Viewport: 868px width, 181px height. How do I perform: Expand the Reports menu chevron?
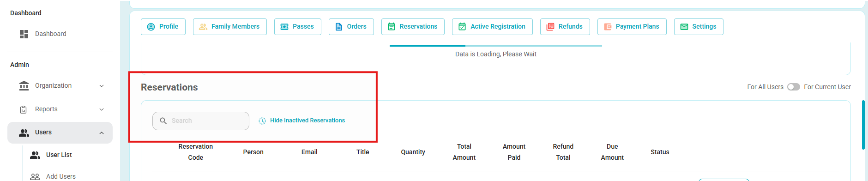tap(102, 109)
